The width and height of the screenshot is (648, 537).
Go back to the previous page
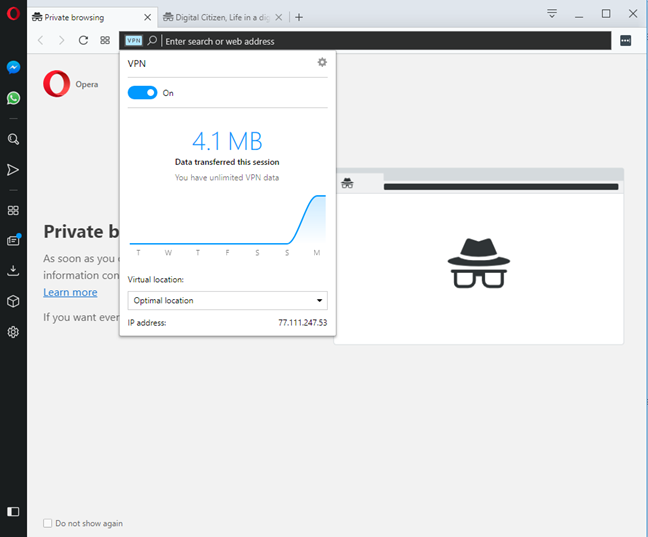click(40, 41)
